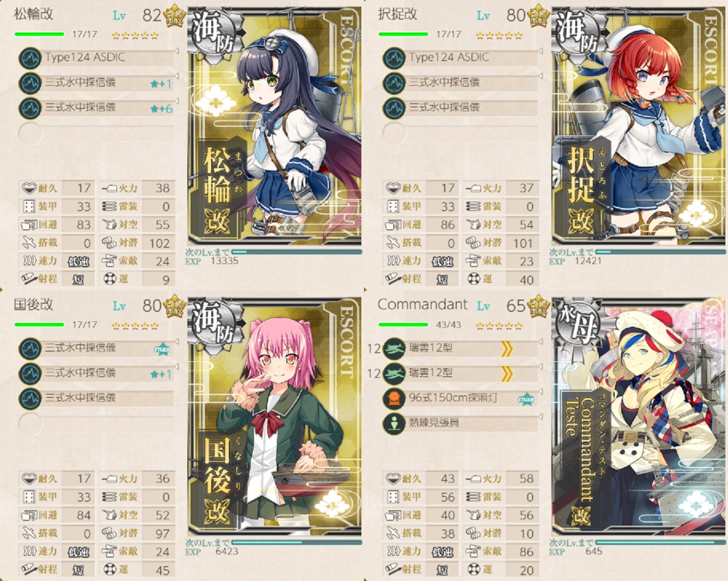Select the 三式水中探信儀 ★+6 equipment row
Screen dimensions: 728x581
coord(97,108)
